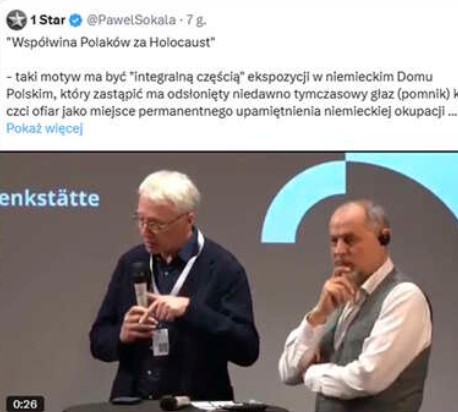Play the embedded conference video
Screen dimensions: 458x412
(229, 282)
